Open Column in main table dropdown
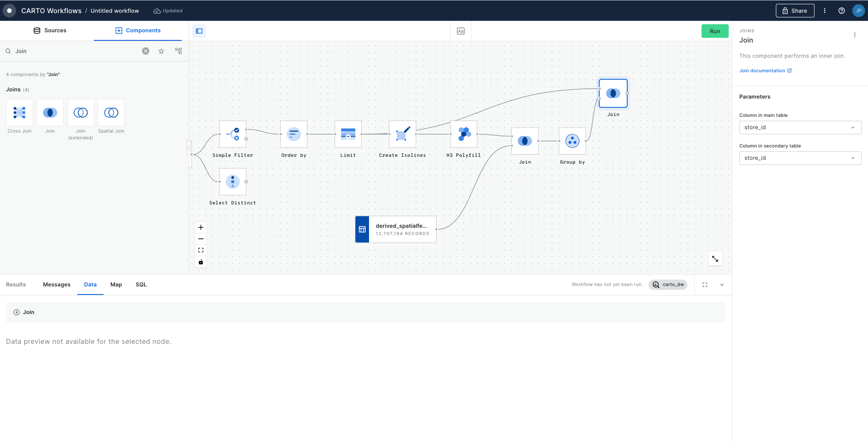The width and height of the screenshot is (868, 442). [x=800, y=127]
